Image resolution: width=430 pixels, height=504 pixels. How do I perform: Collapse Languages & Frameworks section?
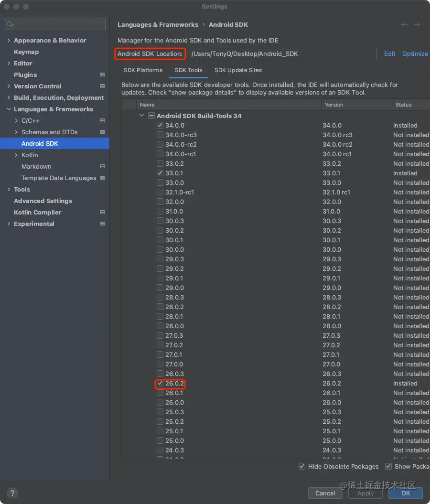coord(9,109)
